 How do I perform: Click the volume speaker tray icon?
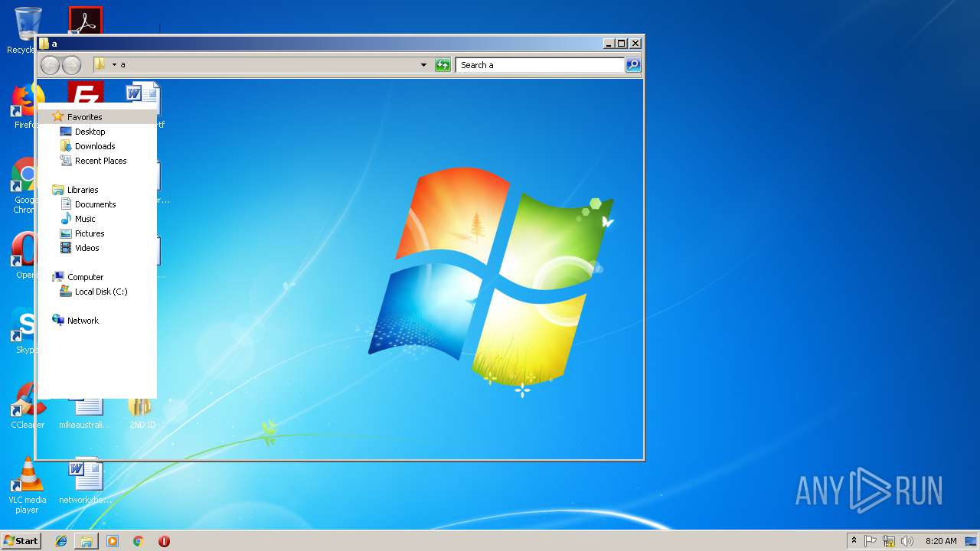[907, 541]
